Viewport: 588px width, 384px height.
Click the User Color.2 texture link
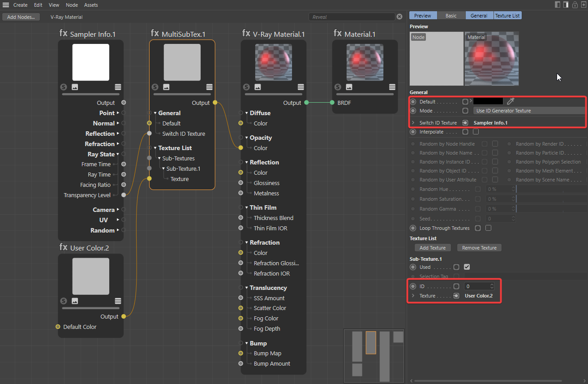coord(478,296)
